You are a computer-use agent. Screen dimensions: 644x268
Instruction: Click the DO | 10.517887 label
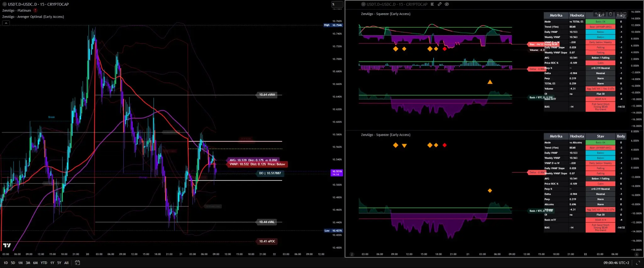[270, 173]
